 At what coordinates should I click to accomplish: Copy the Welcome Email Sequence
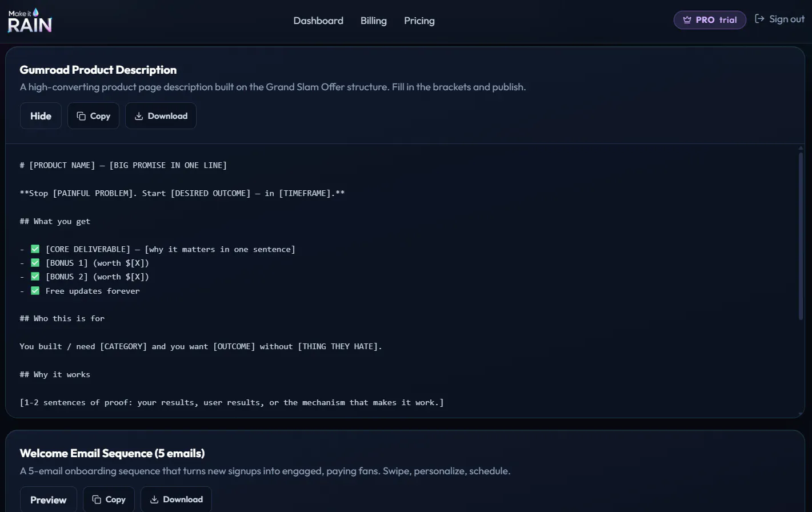coord(109,499)
